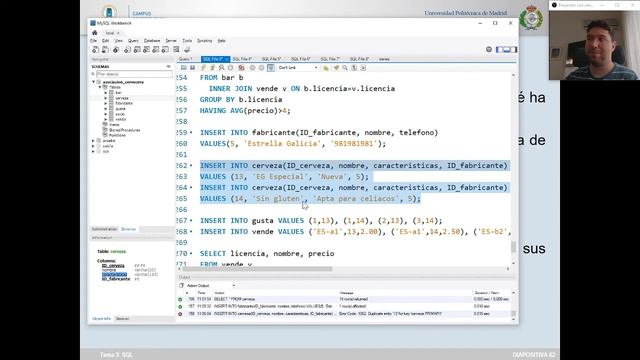640x360 pixels.
Task: Open the Database menu
Action: (152, 41)
